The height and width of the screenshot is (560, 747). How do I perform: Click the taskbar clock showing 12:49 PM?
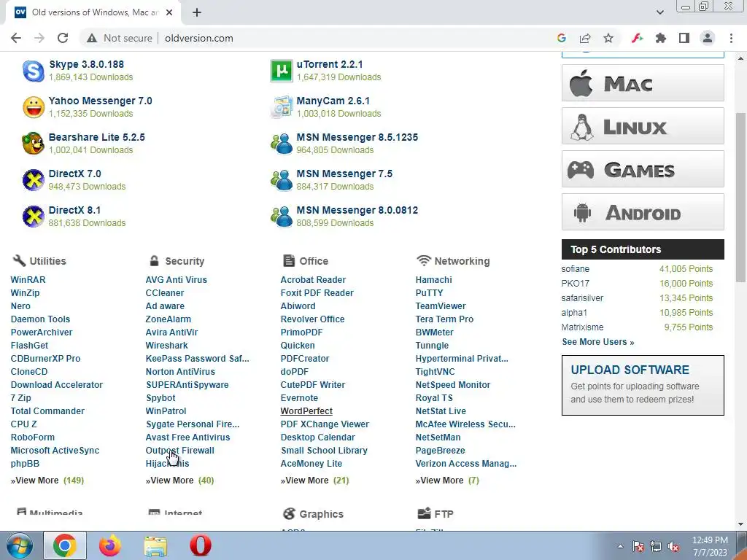(x=710, y=546)
